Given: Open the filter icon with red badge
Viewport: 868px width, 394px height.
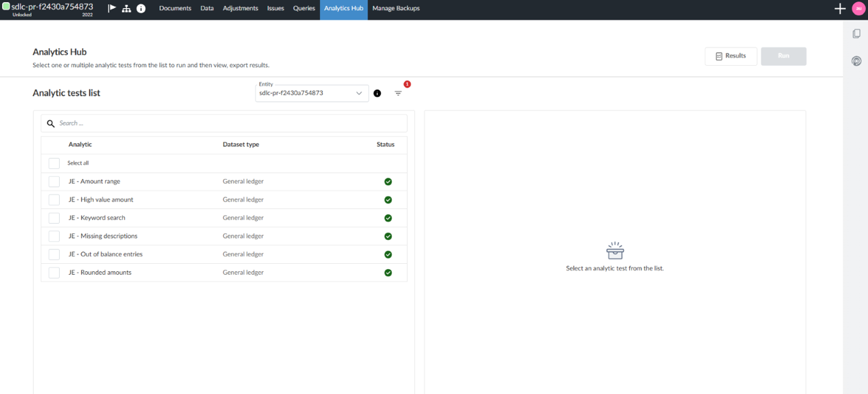Looking at the screenshot, I should [x=399, y=93].
